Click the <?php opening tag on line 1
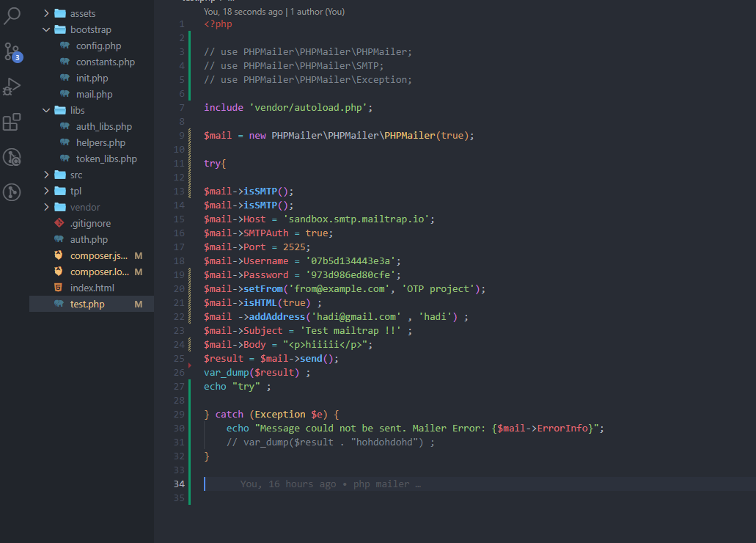This screenshot has height=543, width=756. tap(218, 24)
